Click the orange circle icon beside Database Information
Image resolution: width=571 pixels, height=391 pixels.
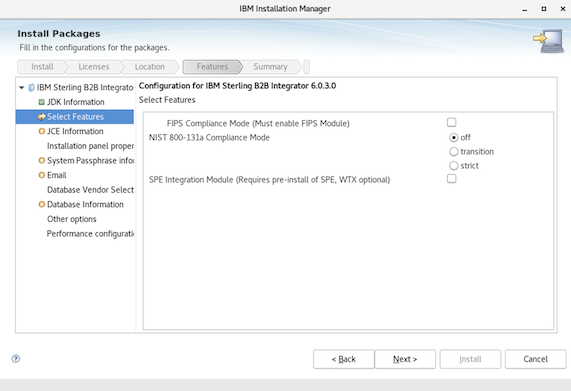[x=42, y=204]
